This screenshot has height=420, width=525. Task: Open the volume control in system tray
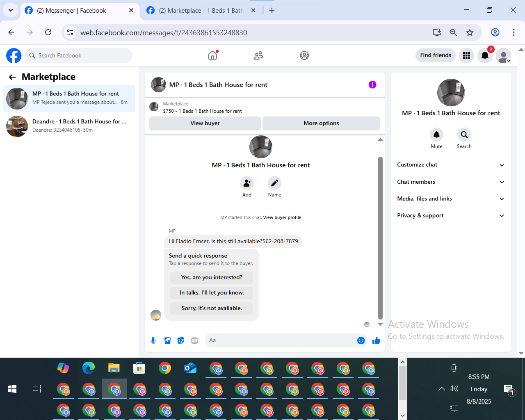tap(454, 388)
